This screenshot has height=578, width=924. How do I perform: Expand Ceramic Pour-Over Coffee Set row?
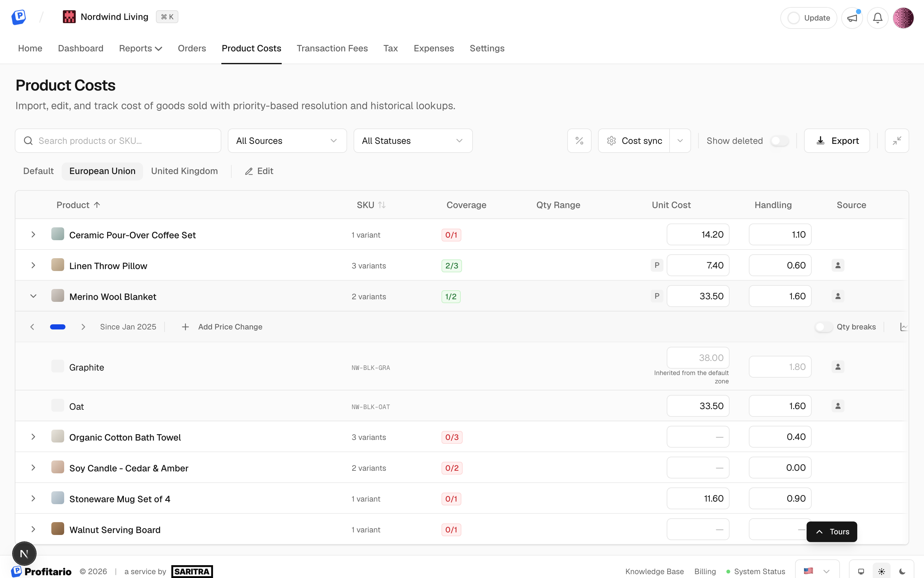pyautogui.click(x=33, y=234)
